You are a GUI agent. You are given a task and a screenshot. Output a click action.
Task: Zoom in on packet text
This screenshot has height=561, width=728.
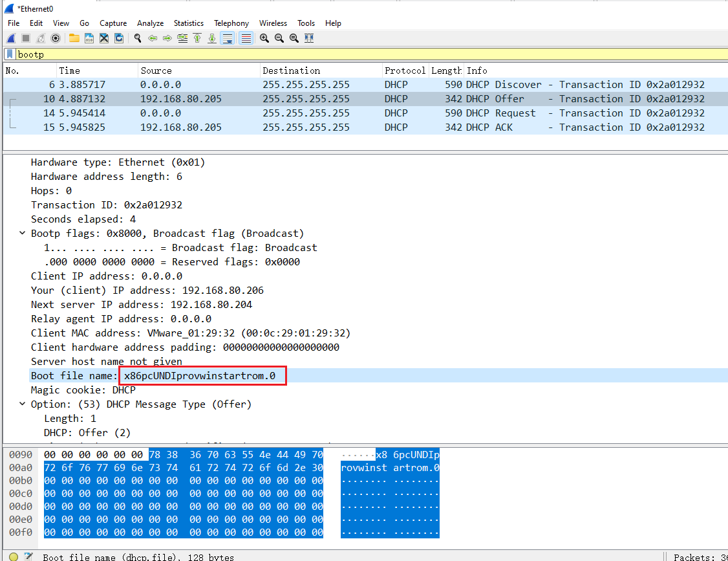(264, 38)
